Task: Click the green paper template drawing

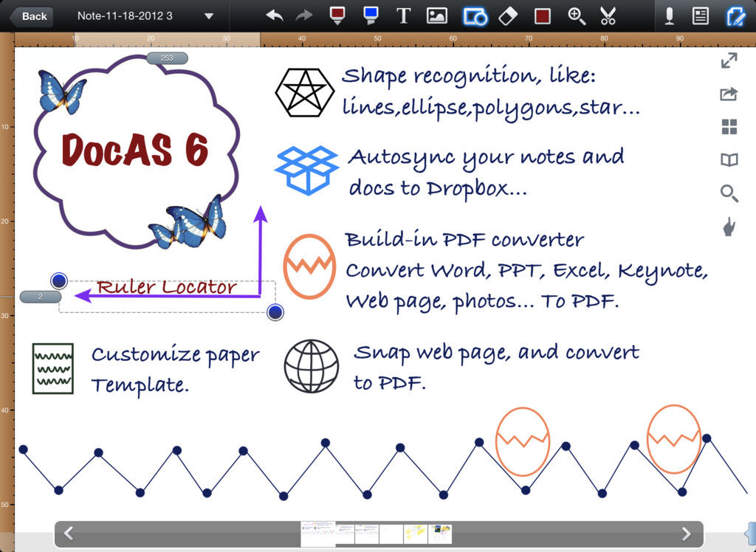Action: 53,368
